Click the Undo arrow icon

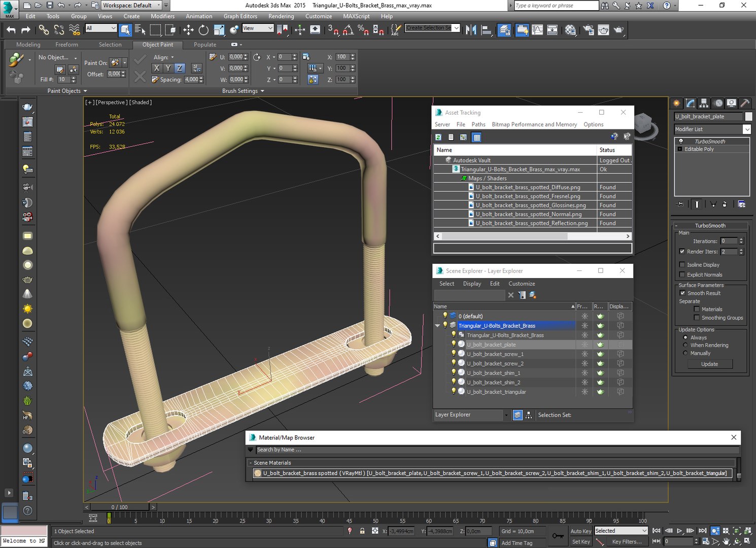point(11,30)
